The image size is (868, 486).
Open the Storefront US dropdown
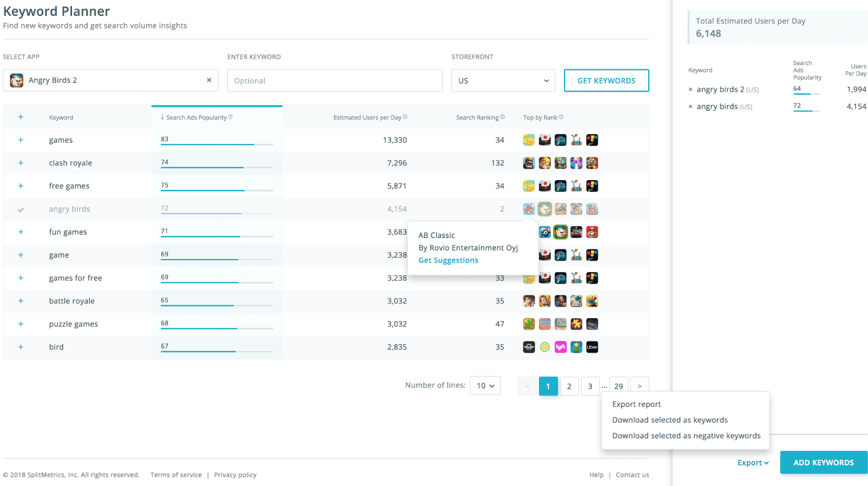point(503,81)
